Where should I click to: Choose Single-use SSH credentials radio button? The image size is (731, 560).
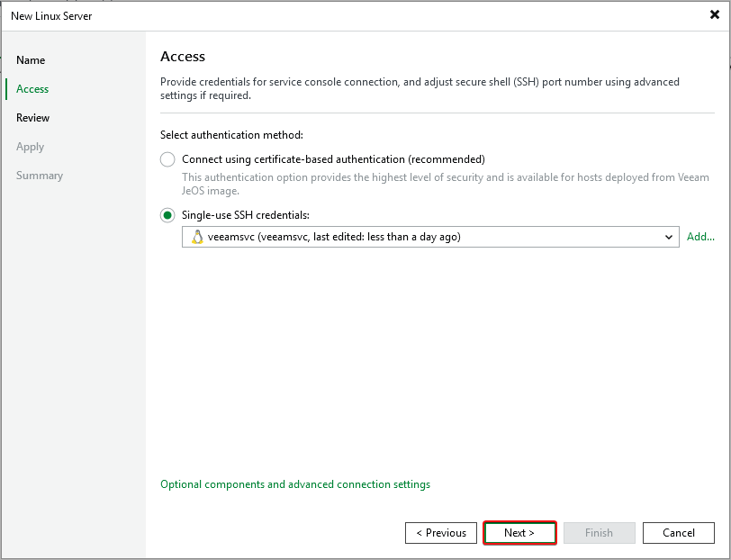[167, 215]
